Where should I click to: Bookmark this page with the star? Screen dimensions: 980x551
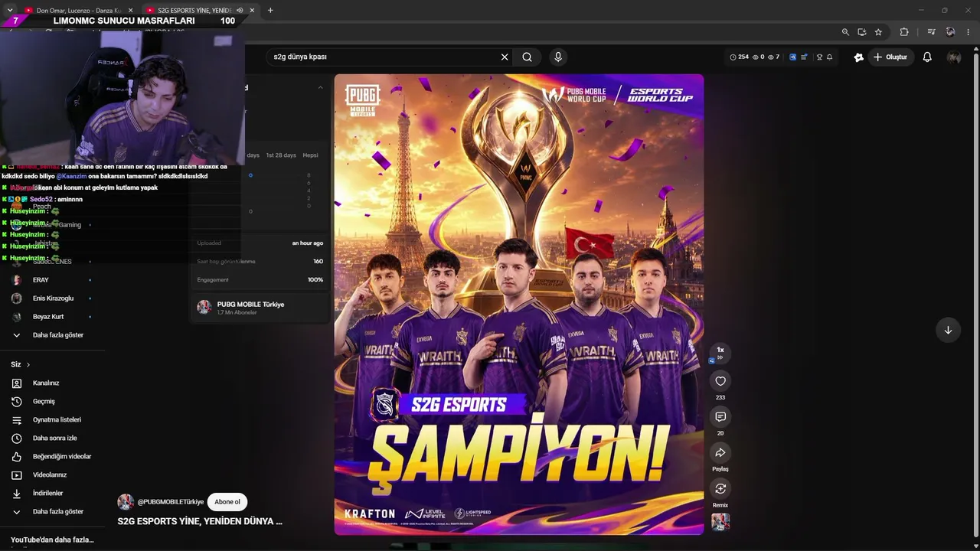tap(878, 32)
